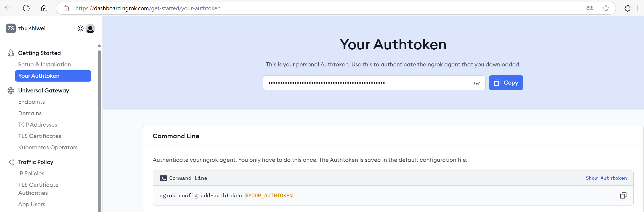This screenshot has height=212, width=644.
Task: Reload the page with the refresh icon
Action: click(26, 8)
